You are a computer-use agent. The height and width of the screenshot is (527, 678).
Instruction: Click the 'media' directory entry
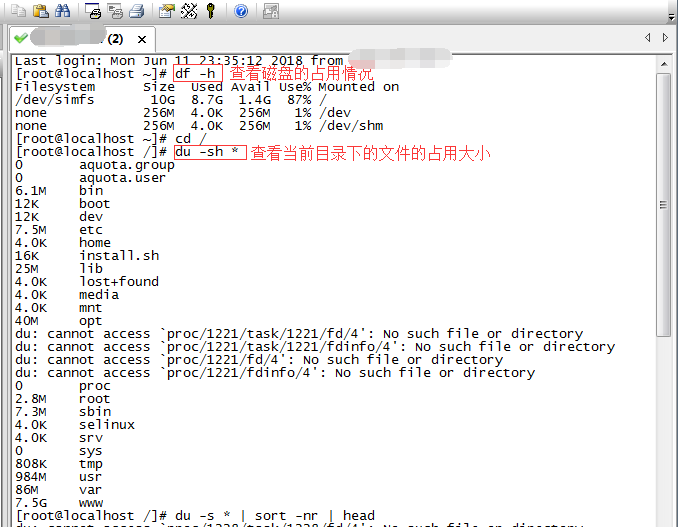tap(99, 294)
